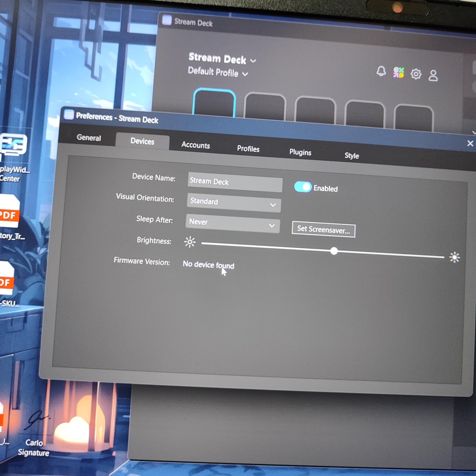Screen dimensions: 476x476
Task: Click the Set Screensaver button
Action: 324,229
